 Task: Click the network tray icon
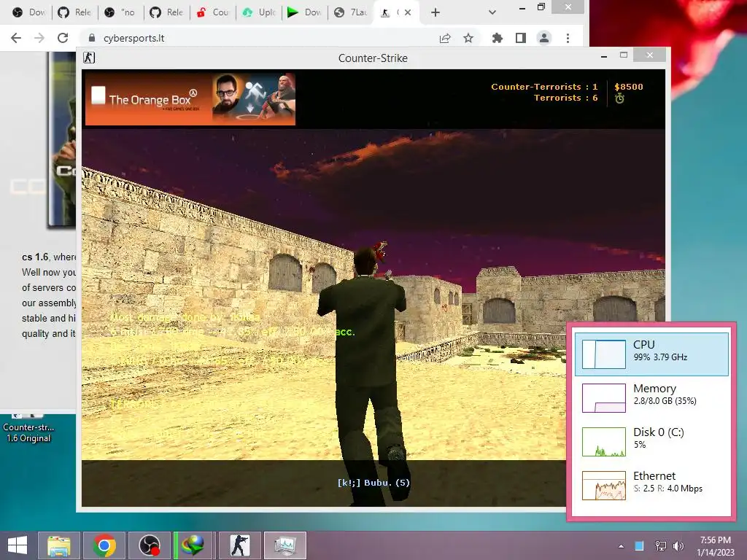(x=661, y=545)
